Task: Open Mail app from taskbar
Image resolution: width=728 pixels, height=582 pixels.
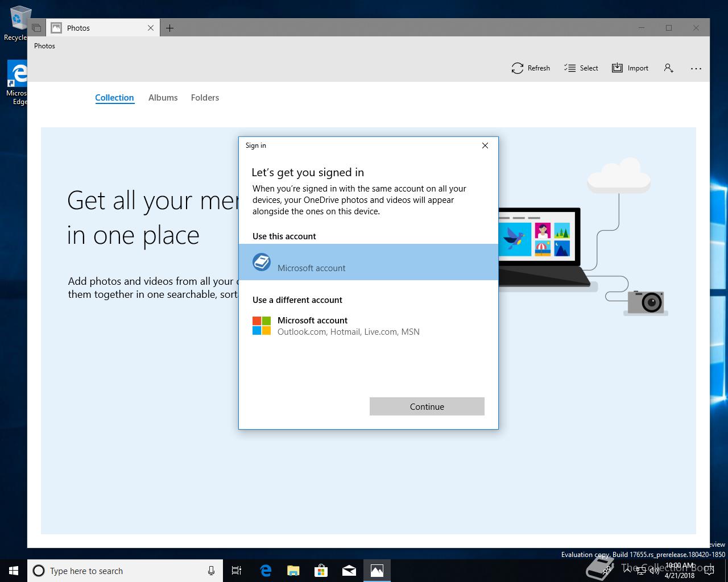Action: coord(349,571)
